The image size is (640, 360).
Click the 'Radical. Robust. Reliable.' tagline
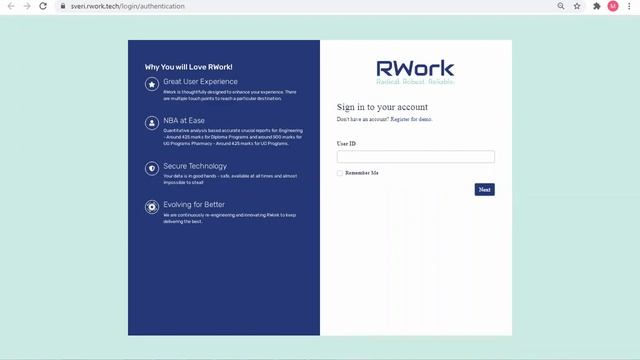[x=415, y=82]
